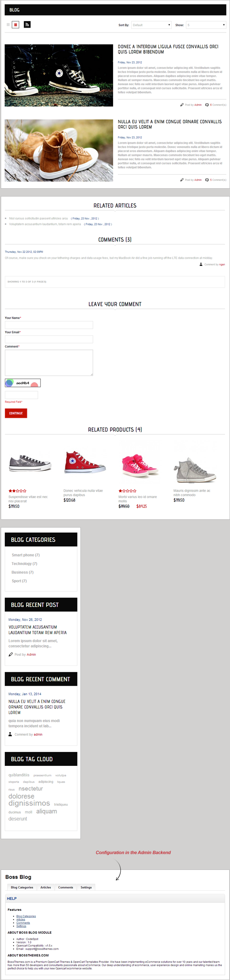Click user icon in Blog Recent Comment
Viewport: 230px width, 980px height.
coord(10,734)
